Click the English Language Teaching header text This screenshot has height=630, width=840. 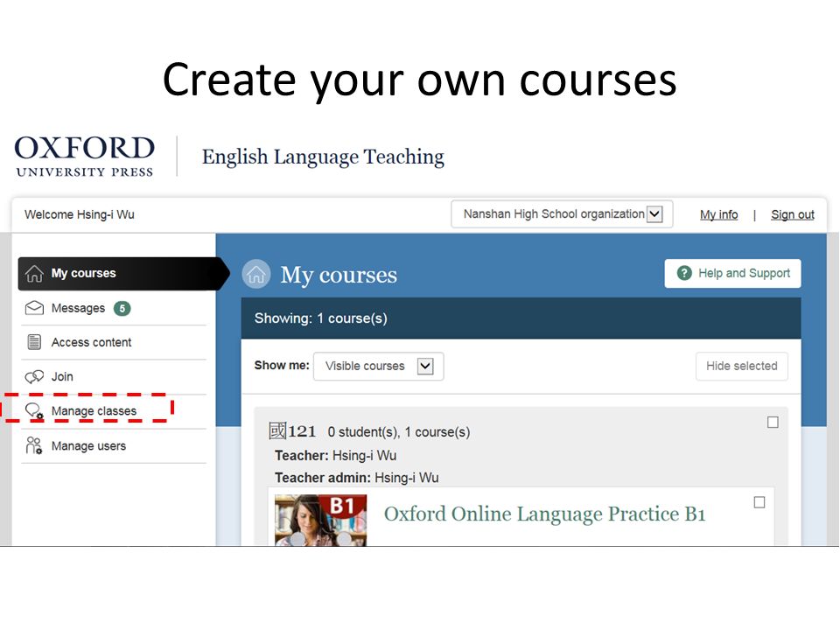point(323,157)
